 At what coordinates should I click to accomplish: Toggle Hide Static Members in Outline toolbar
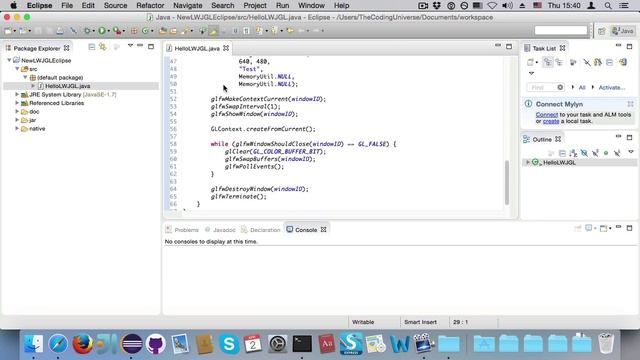(595, 153)
